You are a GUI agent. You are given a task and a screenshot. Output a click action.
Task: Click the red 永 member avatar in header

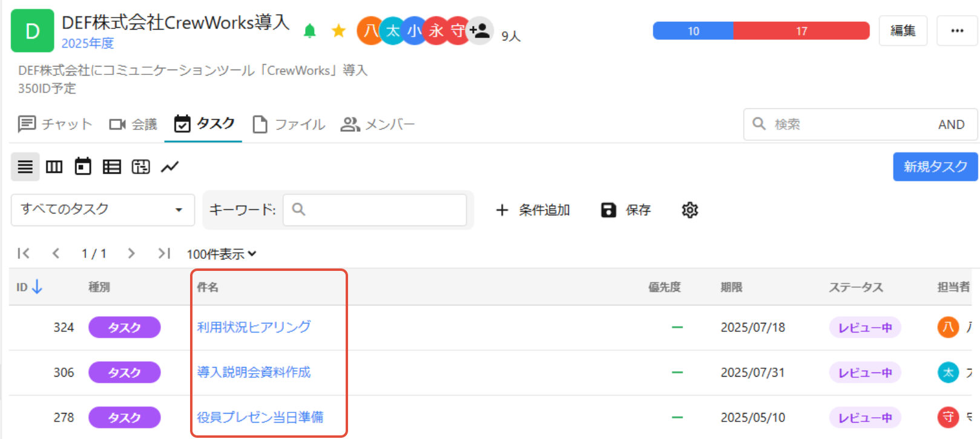(436, 30)
